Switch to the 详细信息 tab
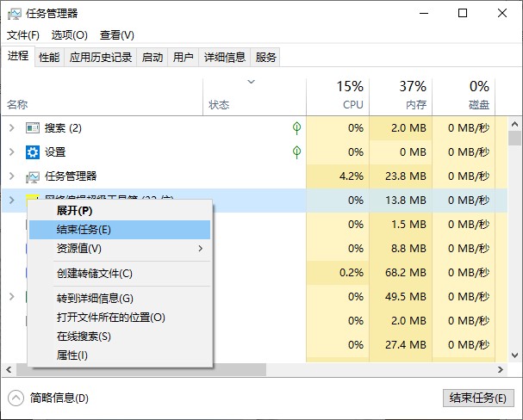The image size is (523, 420). 225,58
